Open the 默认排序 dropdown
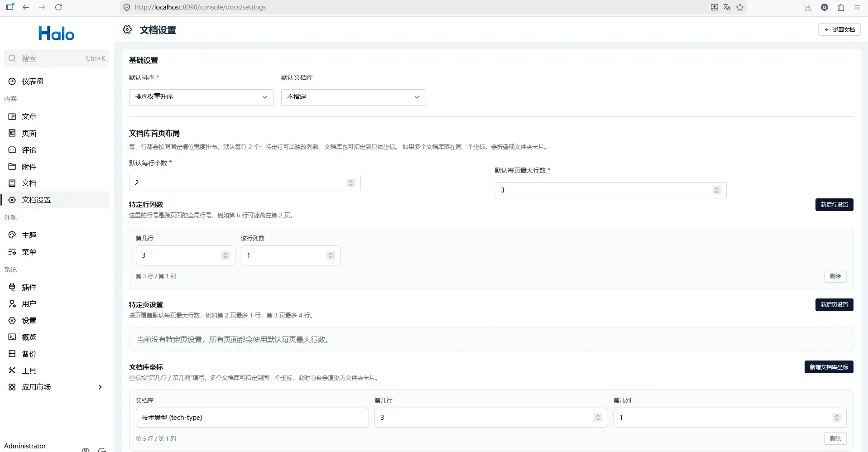Image resolution: width=868 pixels, height=452 pixels. pyautogui.click(x=201, y=97)
